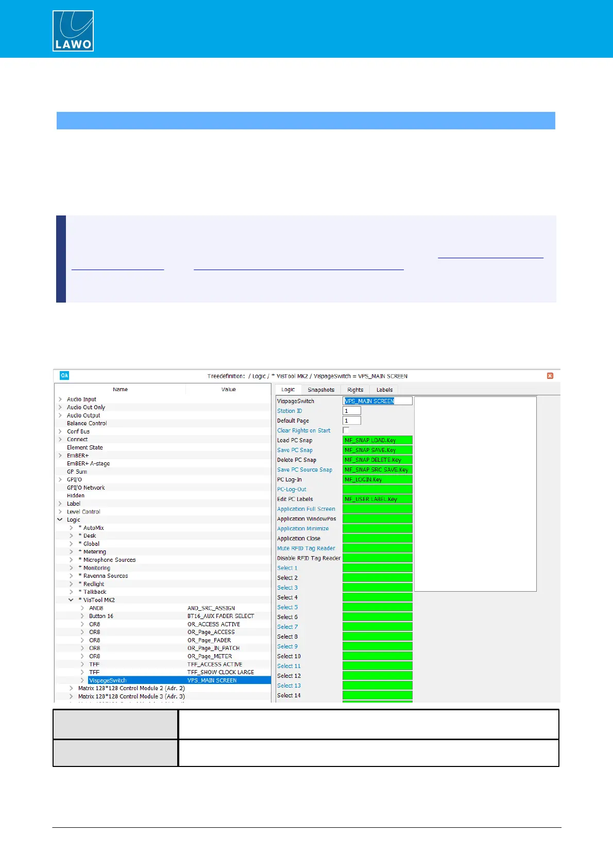Select the Logic tab
The height and width of the screenshot is (868, 613).
[x=288, y=390]
